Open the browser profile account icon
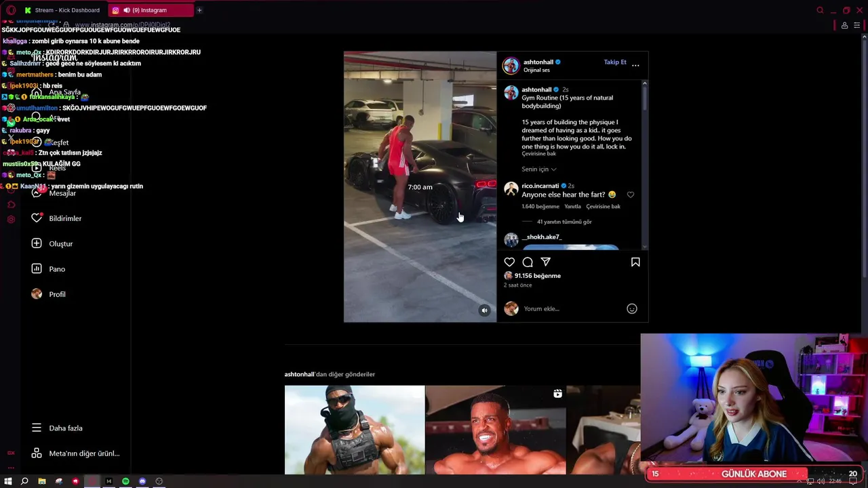The height and width of the screenshot is (488, 868). tap(844, 26)
